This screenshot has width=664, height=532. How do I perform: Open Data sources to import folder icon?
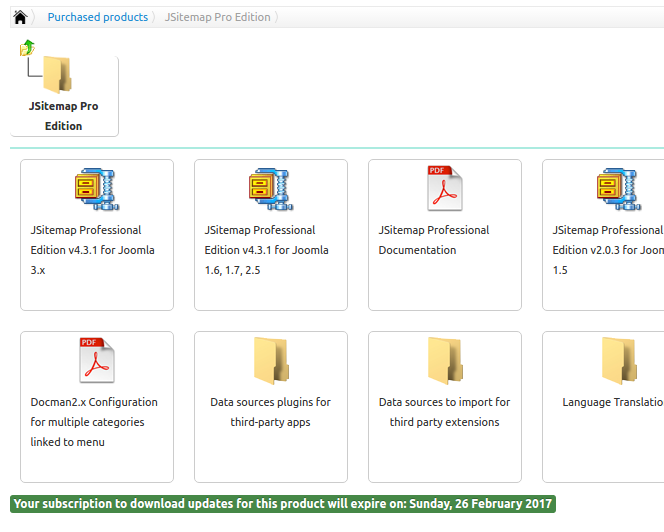(x=445, y=360)
